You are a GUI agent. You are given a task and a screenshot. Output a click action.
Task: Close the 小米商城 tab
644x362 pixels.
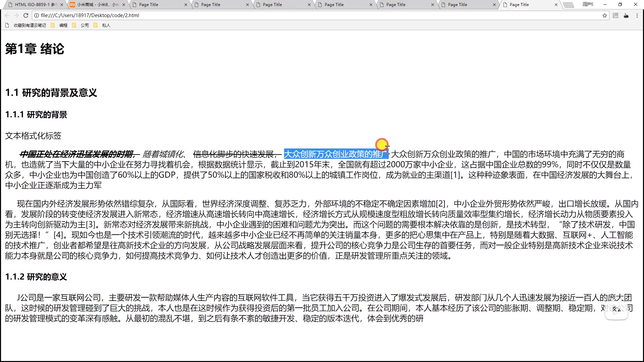(x=124, y=5)
